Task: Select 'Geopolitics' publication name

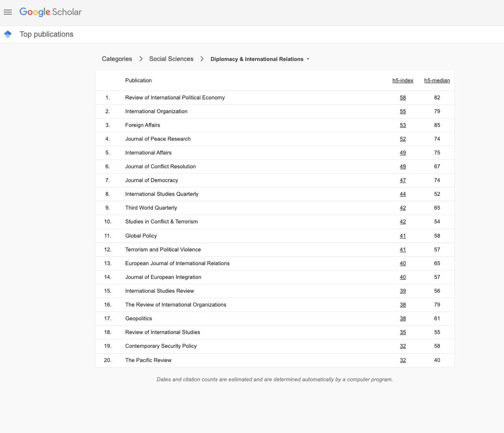Action: point(139,319)
